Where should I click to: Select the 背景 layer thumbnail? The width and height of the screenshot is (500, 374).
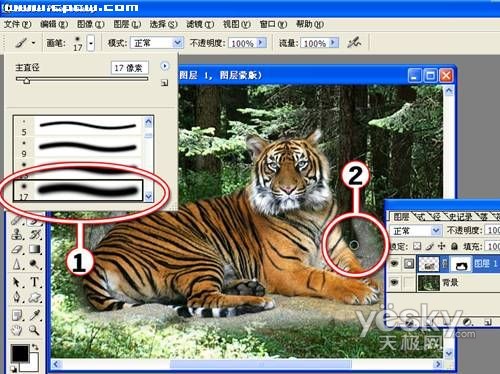pyautogui.click(x=428, y=283)
